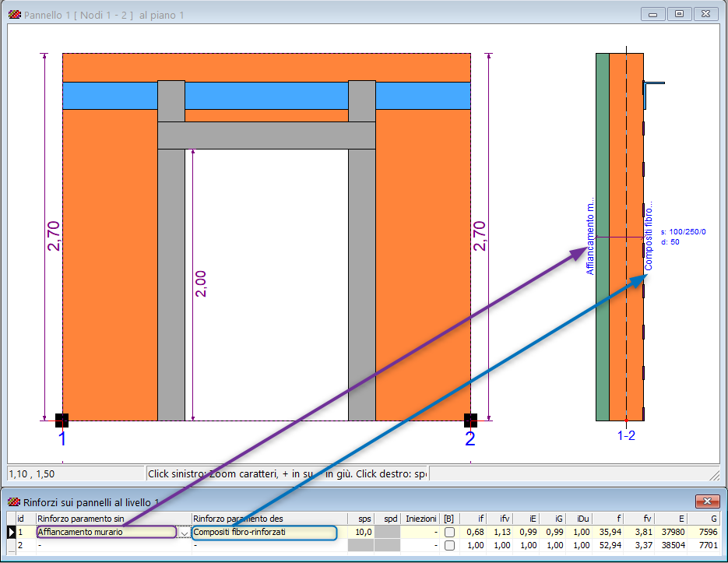The width and height of the screenshot is (728, 563).
Task: Click the Iniezioni column header
Action: click(x=420, y=519)
